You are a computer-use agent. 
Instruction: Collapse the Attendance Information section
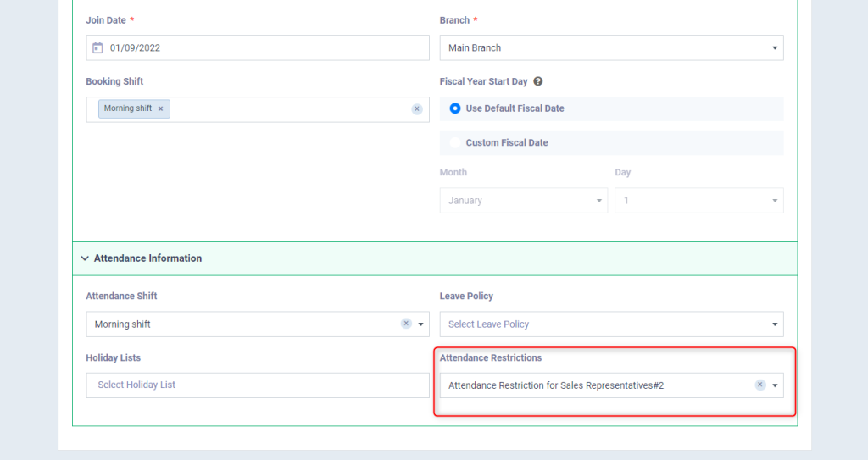pyautogui.click(x=85, y=258)
